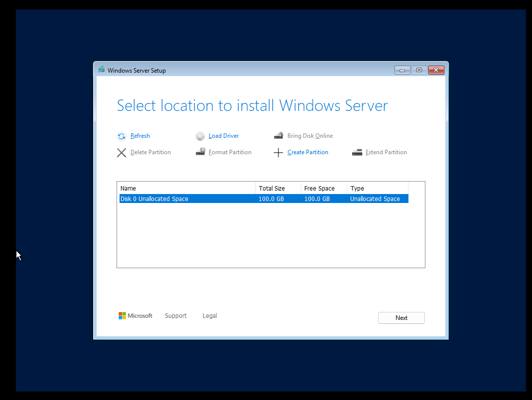
Task: Sort by the Total Size column header
Action: click(x=277, y=189)
